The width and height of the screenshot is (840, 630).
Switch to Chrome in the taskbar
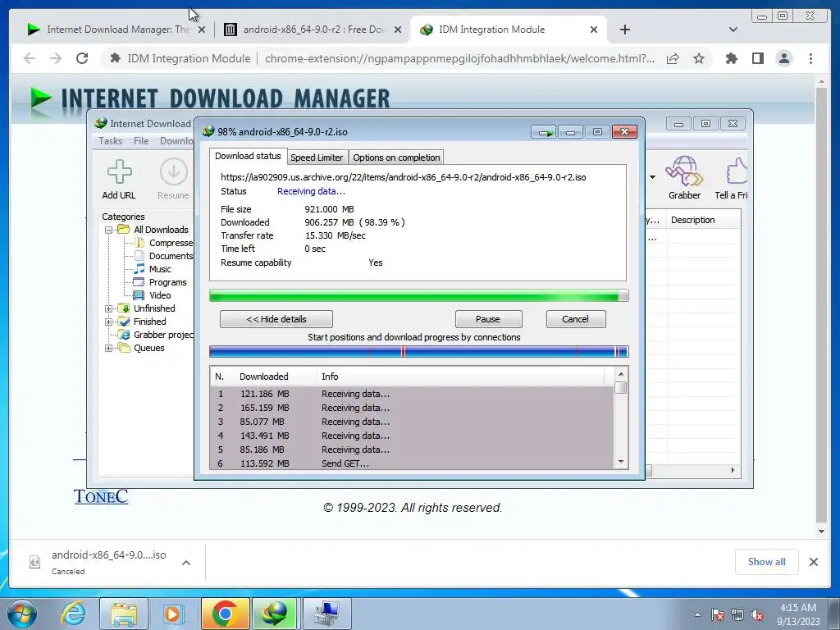tap(225, 614)
